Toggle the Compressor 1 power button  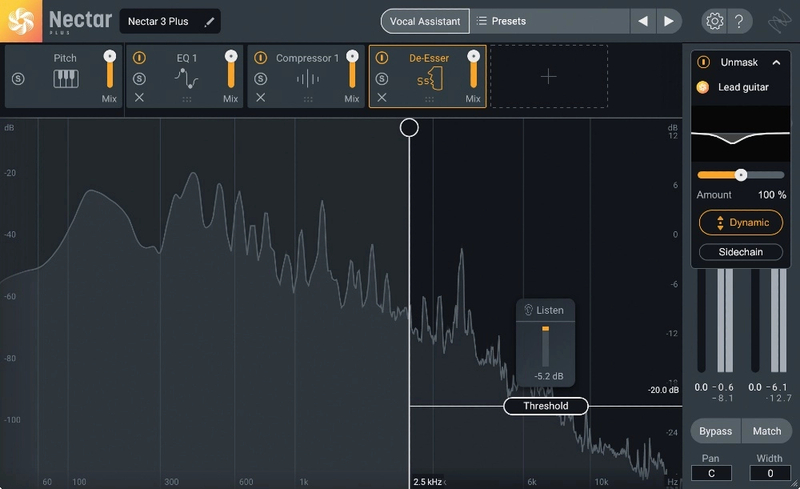[261, 58]
